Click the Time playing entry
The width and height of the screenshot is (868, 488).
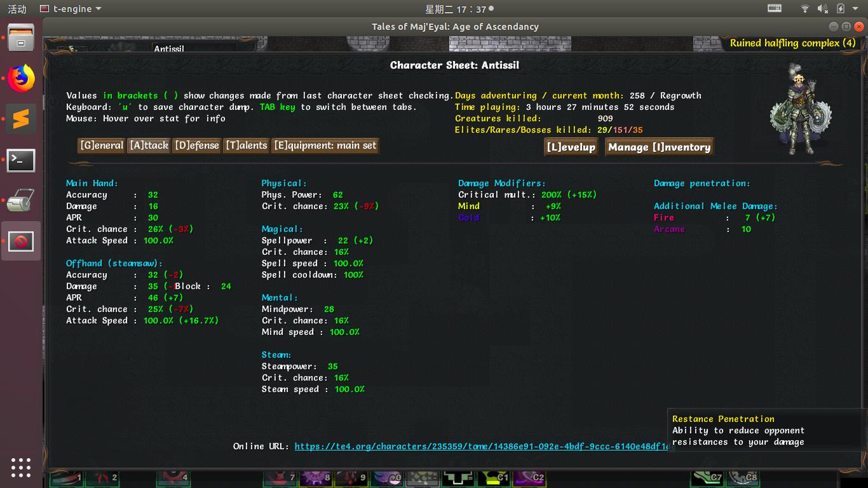pos(565,107)
